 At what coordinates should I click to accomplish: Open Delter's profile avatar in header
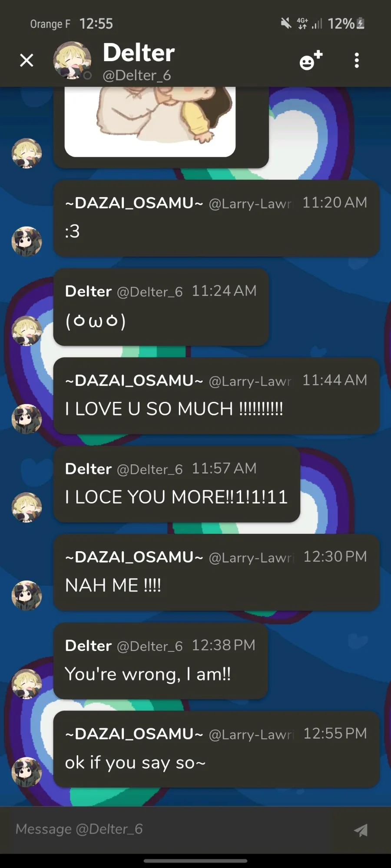(72, 60)
